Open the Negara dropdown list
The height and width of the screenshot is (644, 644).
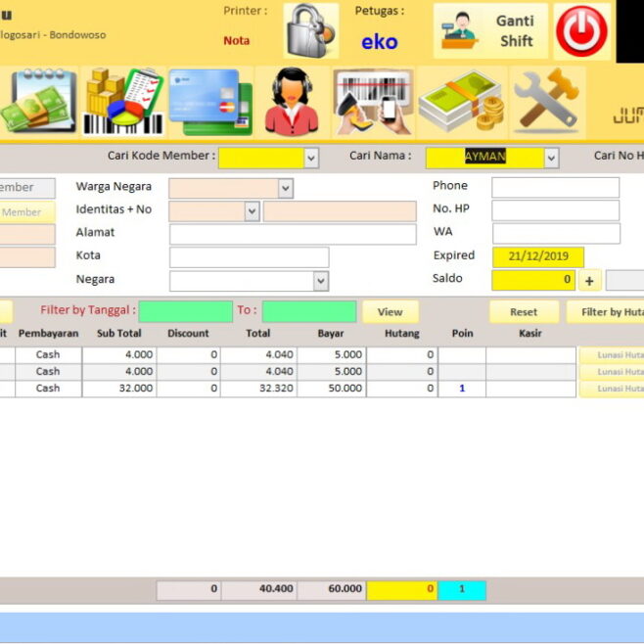[x=321, y=281]
